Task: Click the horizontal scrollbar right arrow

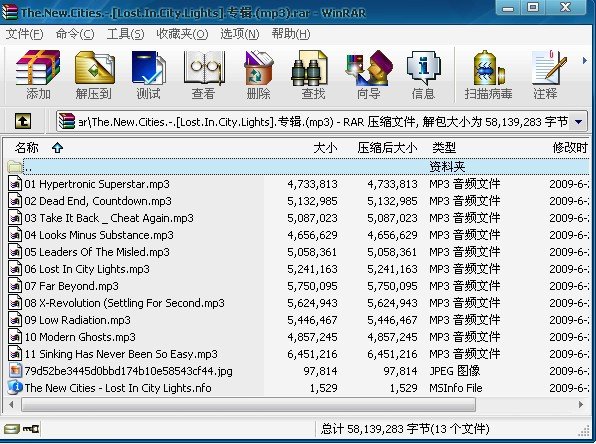Action: 581,405
